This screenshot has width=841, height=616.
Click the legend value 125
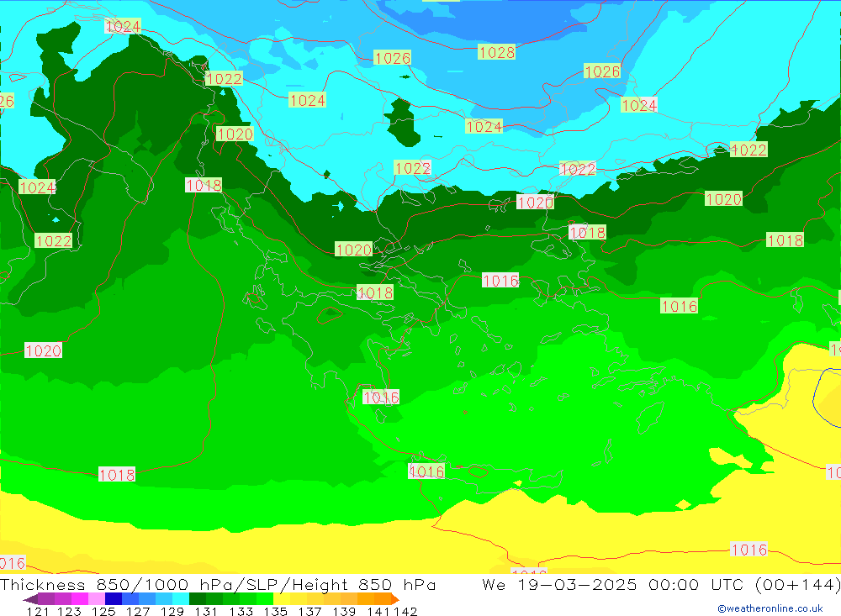pyautogui.click(x=103, y=611)
